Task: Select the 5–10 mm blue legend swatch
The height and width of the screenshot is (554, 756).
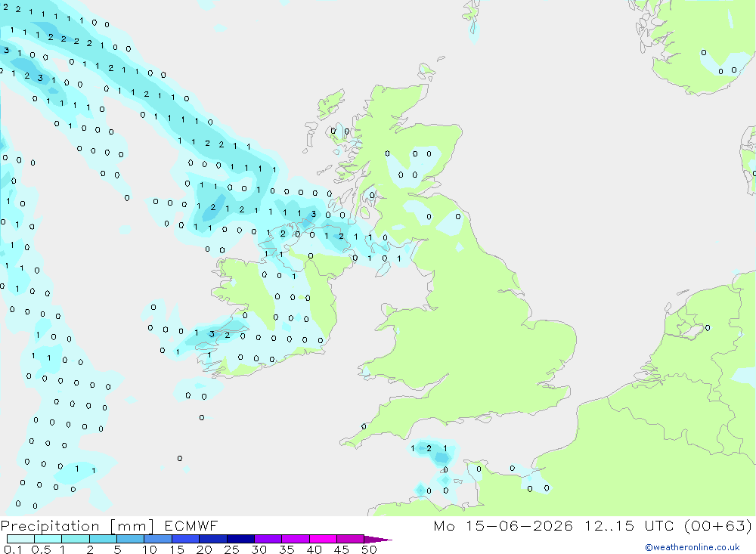Action: [x=131, y=539]
